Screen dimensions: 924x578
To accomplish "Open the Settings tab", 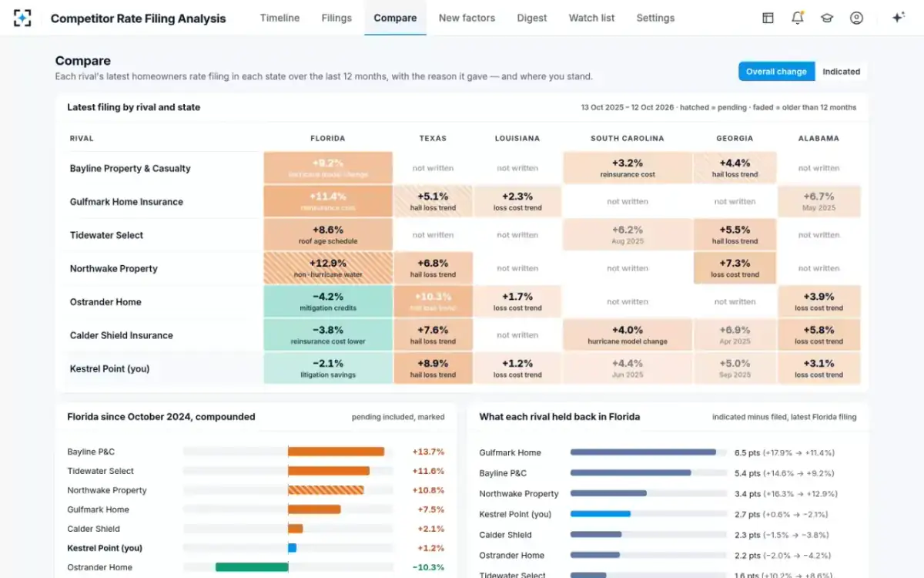I will [x=655, y=18].
